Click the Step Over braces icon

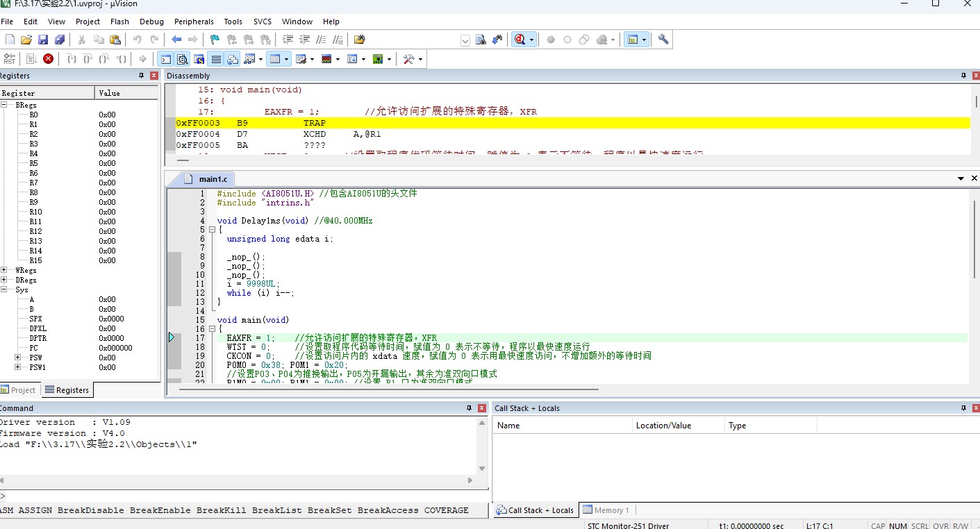(x=88, y=59)
